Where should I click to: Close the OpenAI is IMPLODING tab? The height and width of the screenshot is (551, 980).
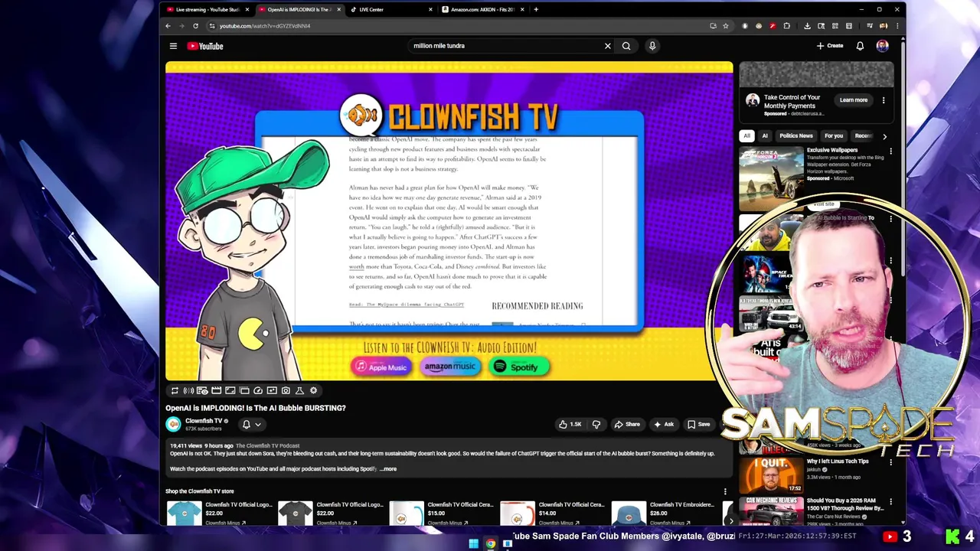[338, 10]
